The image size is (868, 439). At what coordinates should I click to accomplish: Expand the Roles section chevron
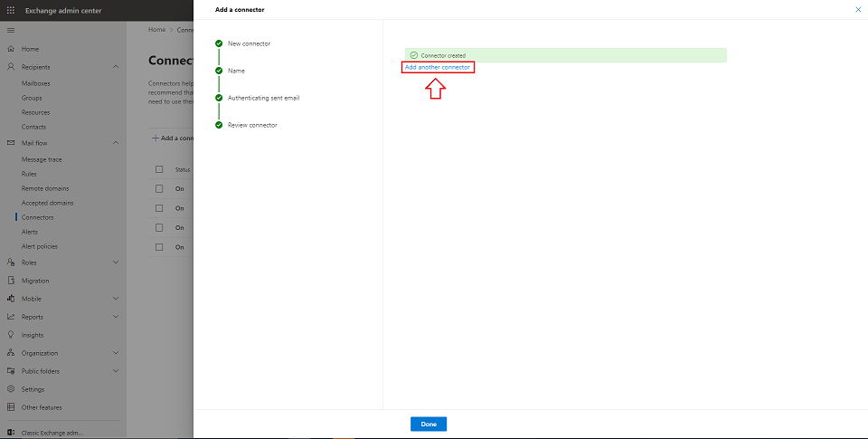[116, 262]
